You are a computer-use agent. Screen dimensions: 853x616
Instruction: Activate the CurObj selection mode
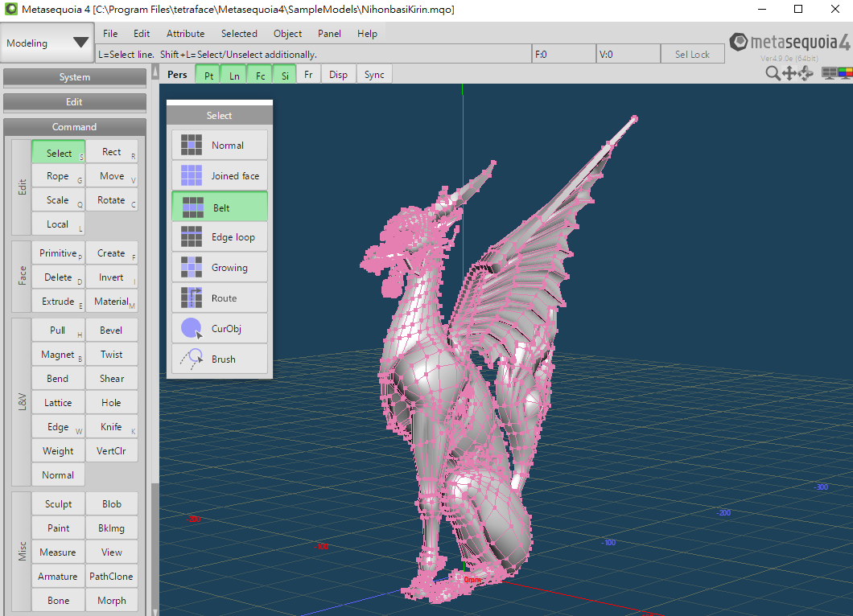(x=220, y=329)
